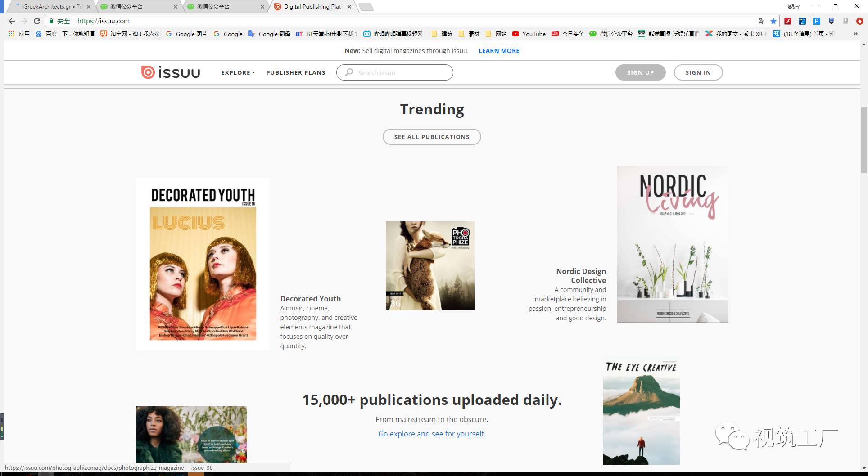
Task: Open the Google 翻译 bookmark
Action: click(x=269, y=34)
